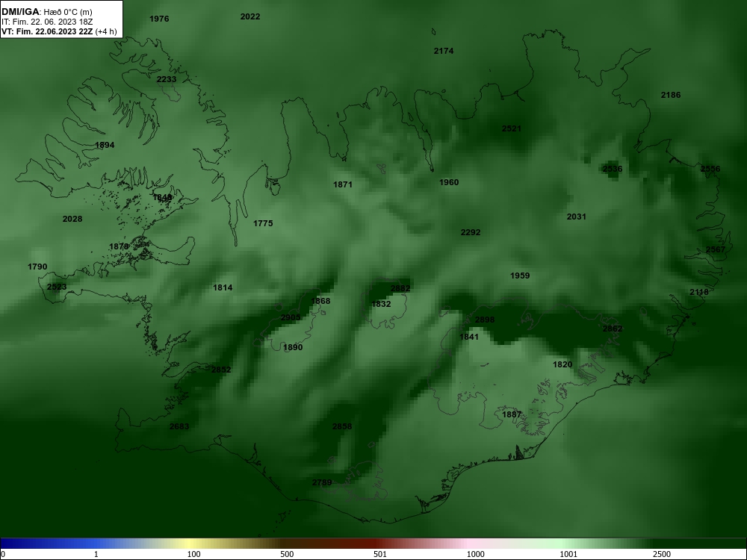Click the map value 1871

click(343, 184)
